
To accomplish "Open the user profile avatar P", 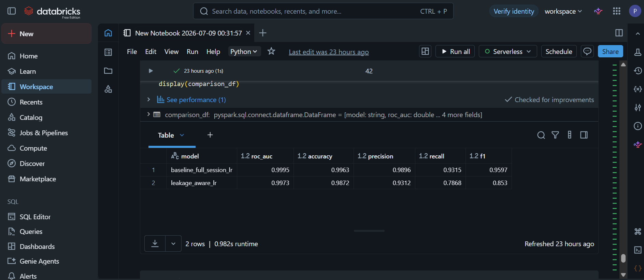I will (x=635, y=11).
